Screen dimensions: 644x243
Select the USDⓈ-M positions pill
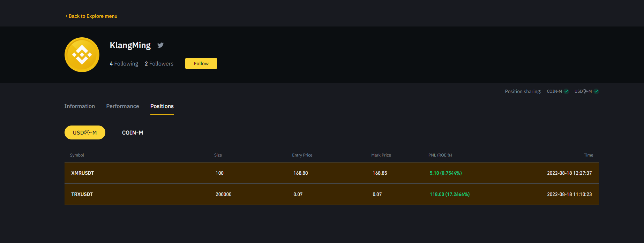pyautogui.click(x=85, y=132)
